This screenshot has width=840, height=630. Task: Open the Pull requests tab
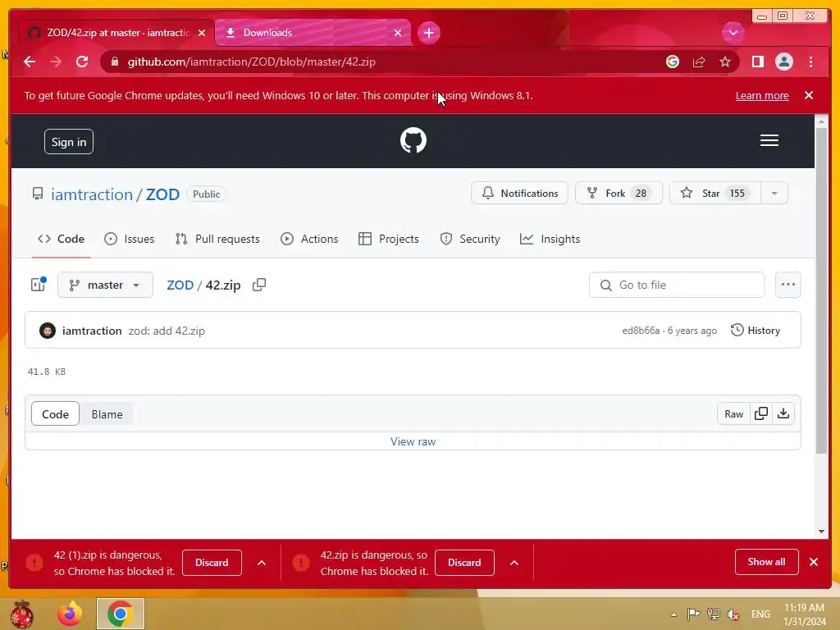pyautogui.click(x=217, y=239)
